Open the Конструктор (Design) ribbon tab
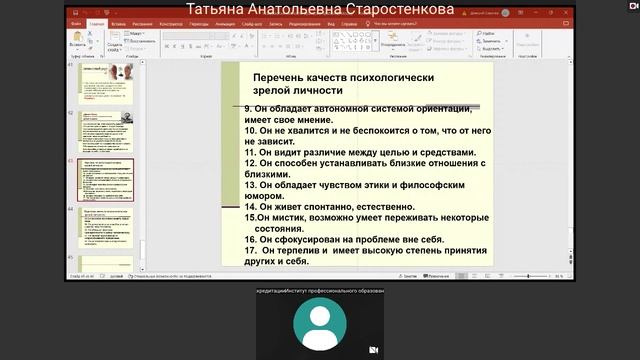 pyautogui.click(x=171, y=24)
